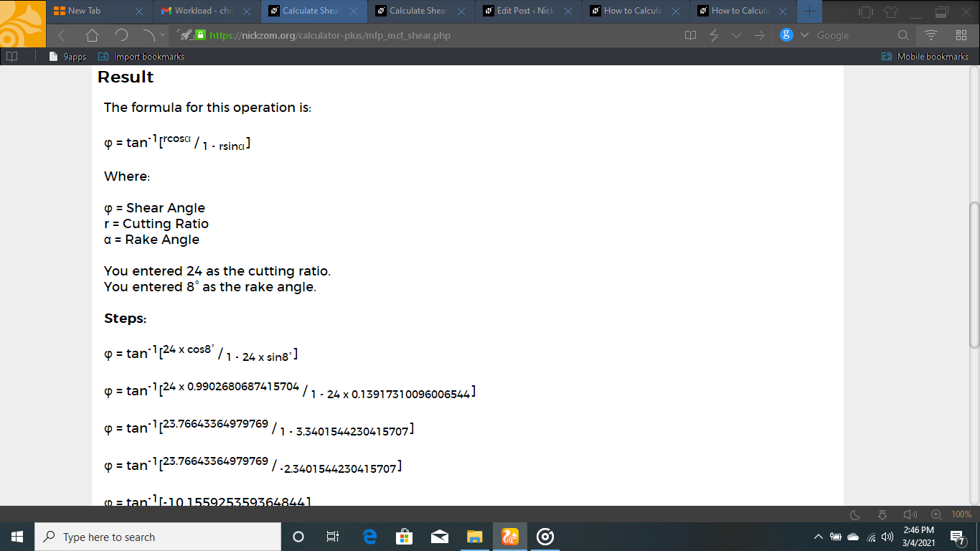Click the go arrow in address bar
The height and width of the screenshot is (551, 980).
click(x=759, y=35)
